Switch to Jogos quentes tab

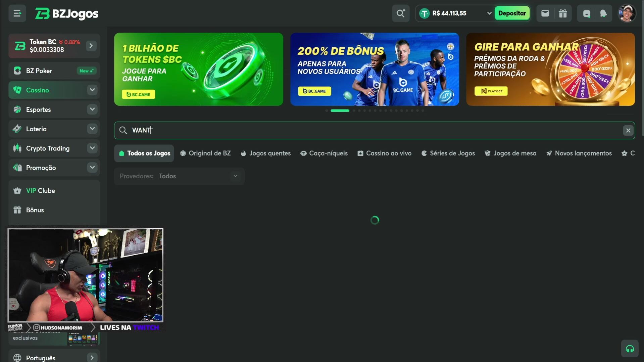coord(266,153)
